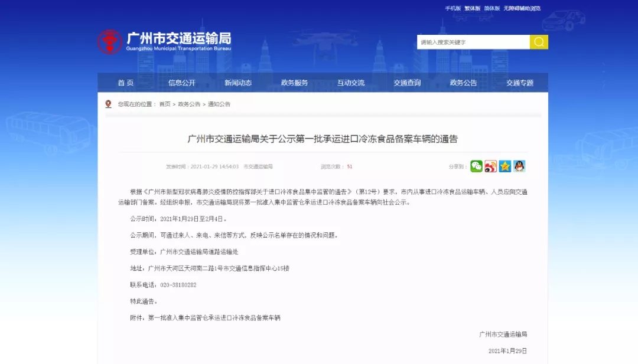638x364 pixels.
Task: Go to 首页 in the breadcrumb
Action: point(165,104)
